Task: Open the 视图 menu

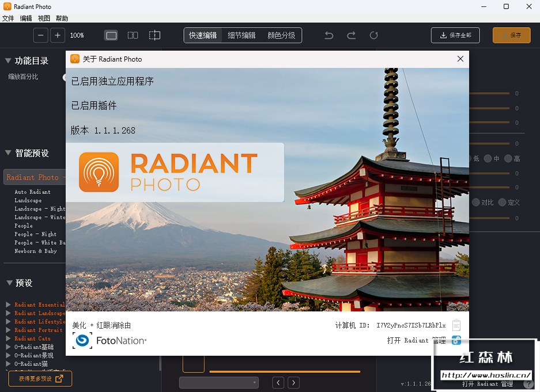Action: tap(44, 18)
